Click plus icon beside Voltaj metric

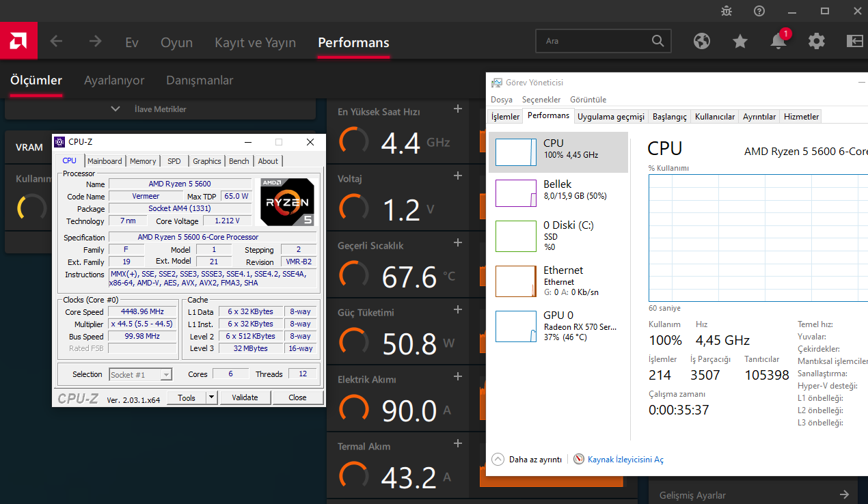click(458, 176)
